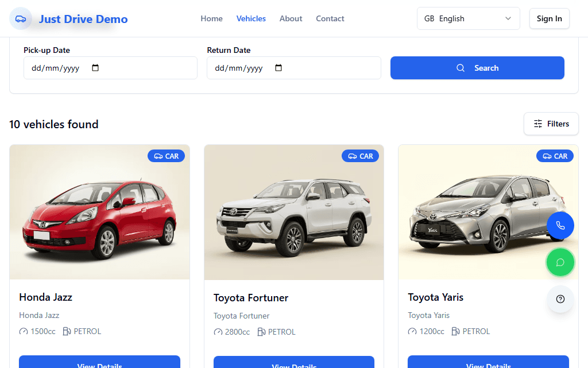The width and height of the screenshot is (588, 368).
Task: Click the 2800cc engine value text
Action: (237, 332)
